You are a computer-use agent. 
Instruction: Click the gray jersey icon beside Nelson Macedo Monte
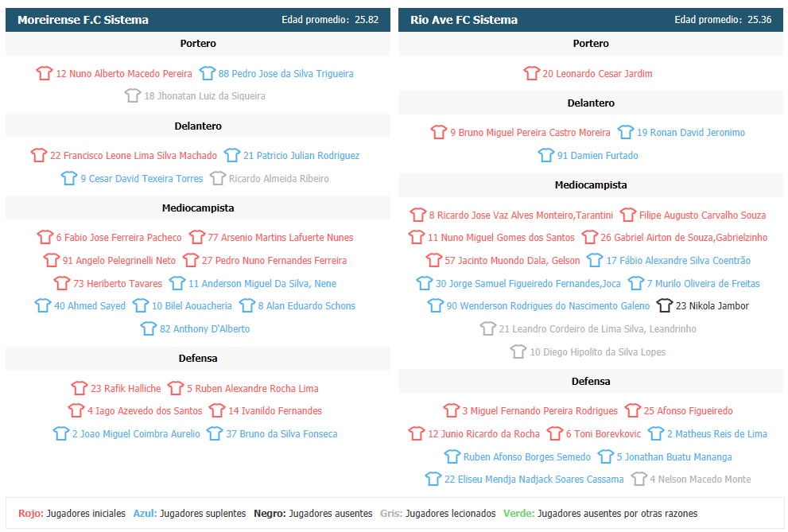pyautogui.click(x=639, y=479)
